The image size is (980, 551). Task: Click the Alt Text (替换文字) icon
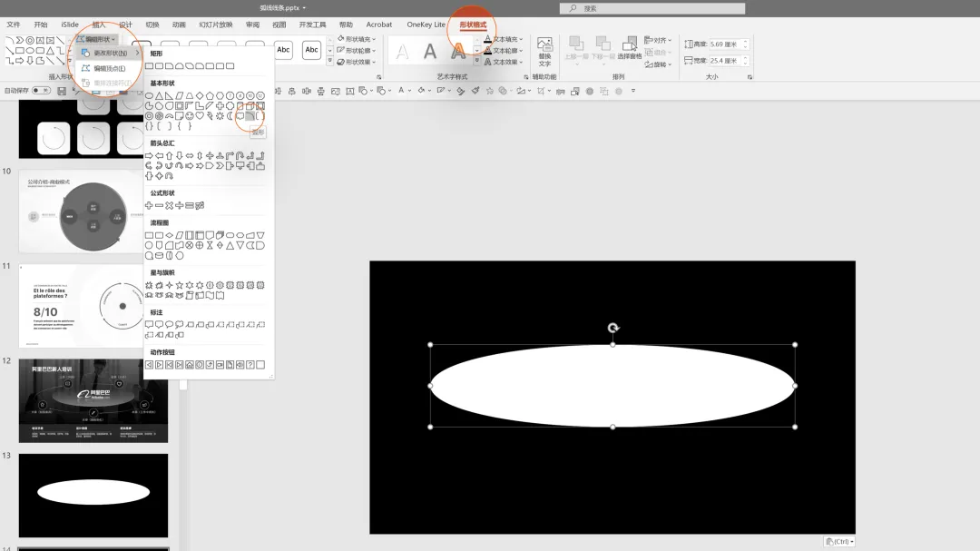point(545,51)
